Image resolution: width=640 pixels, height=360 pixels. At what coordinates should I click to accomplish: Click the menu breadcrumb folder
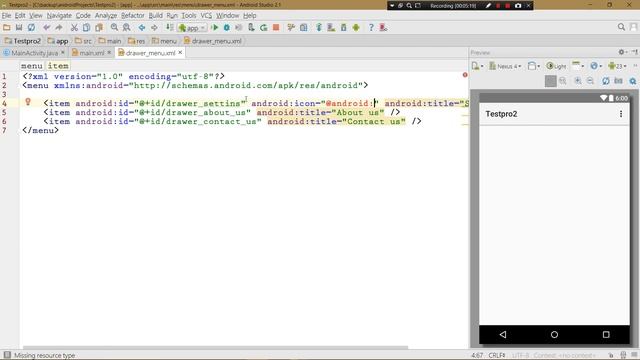164,41
